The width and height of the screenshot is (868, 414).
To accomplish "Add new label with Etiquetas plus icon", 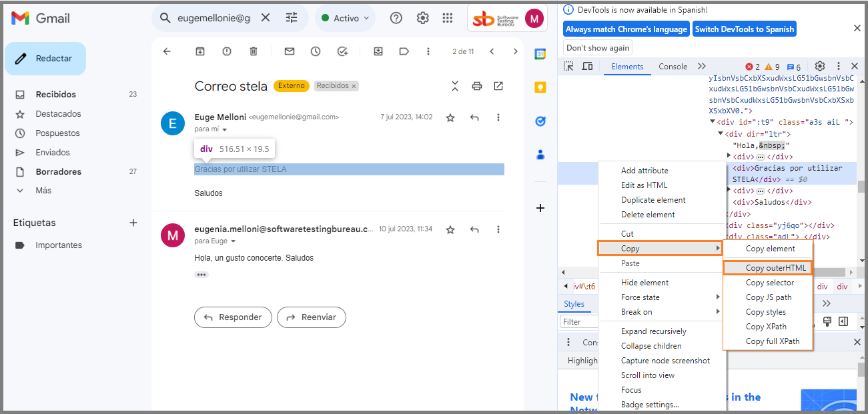I will click(x=133, y=223).
